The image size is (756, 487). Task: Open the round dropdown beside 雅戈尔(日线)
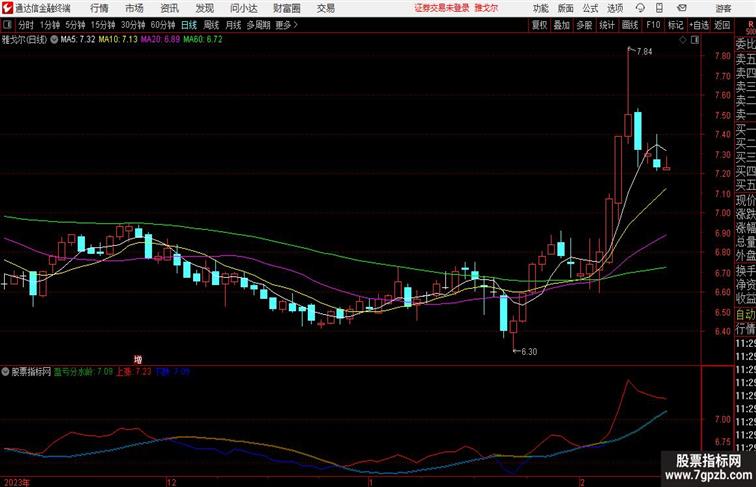click(x=54, y=40)
